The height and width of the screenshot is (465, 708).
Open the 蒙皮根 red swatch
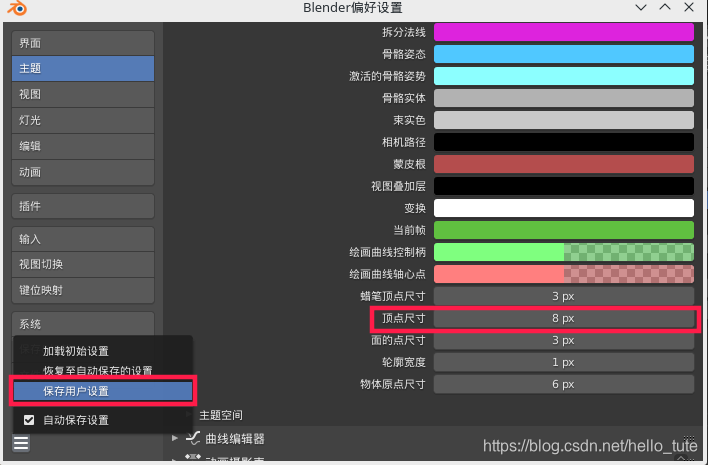(x=564, y=164)
